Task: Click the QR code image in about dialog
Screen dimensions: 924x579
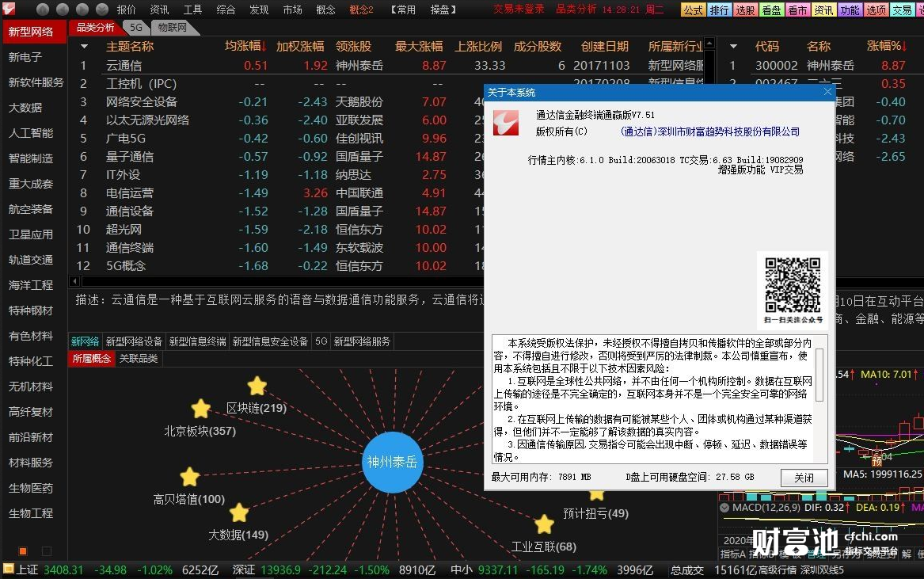Action: (x=793, y=285)
